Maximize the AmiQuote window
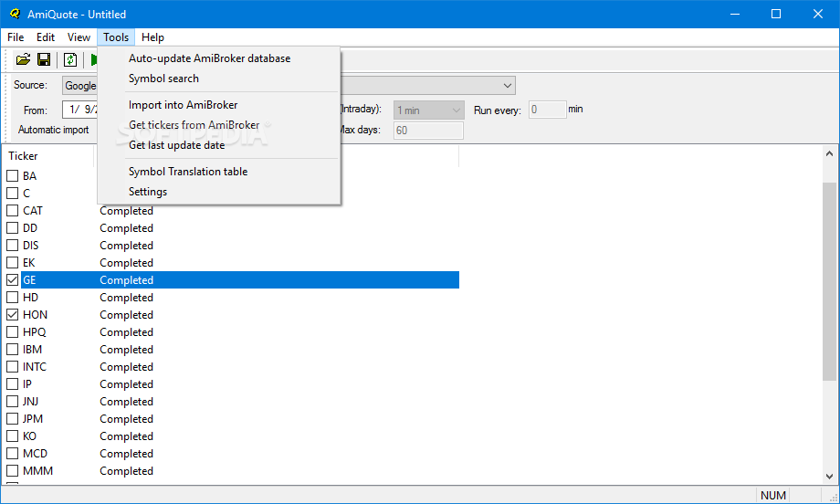Screen dimensions: 840x504 (776, 14)
